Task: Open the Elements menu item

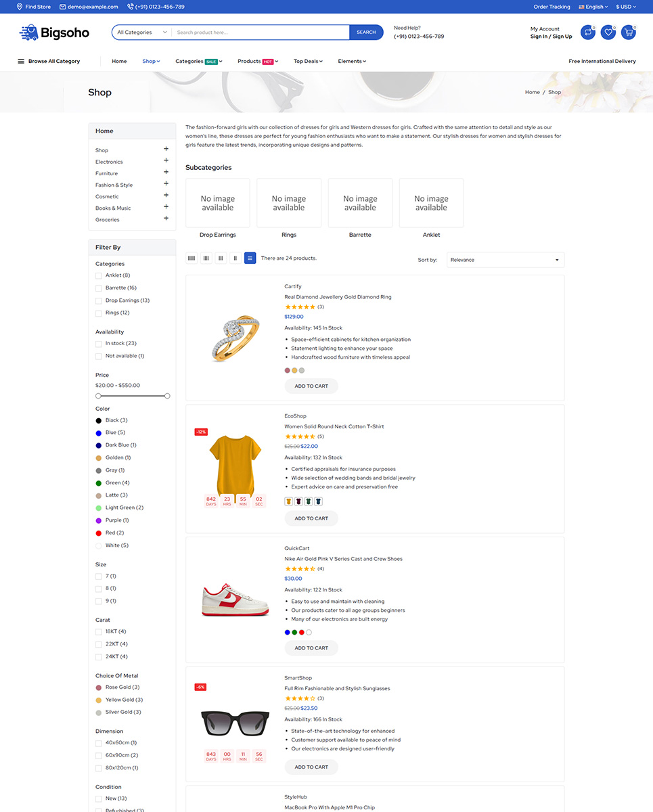Action: 352,61
